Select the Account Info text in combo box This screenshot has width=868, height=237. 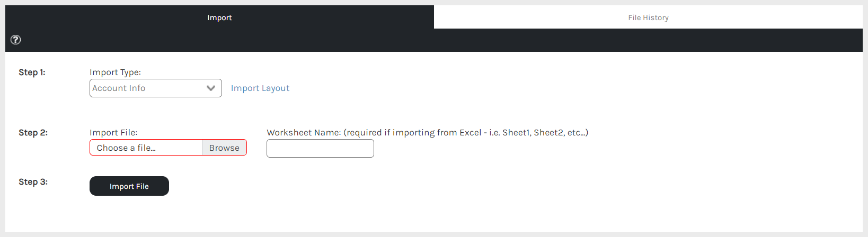click(119, 88)
